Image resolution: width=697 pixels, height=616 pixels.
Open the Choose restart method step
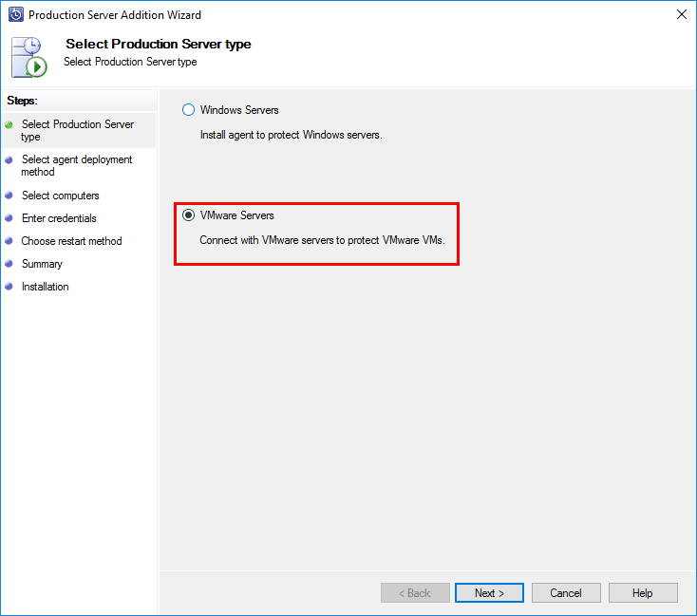coord(71,241)
